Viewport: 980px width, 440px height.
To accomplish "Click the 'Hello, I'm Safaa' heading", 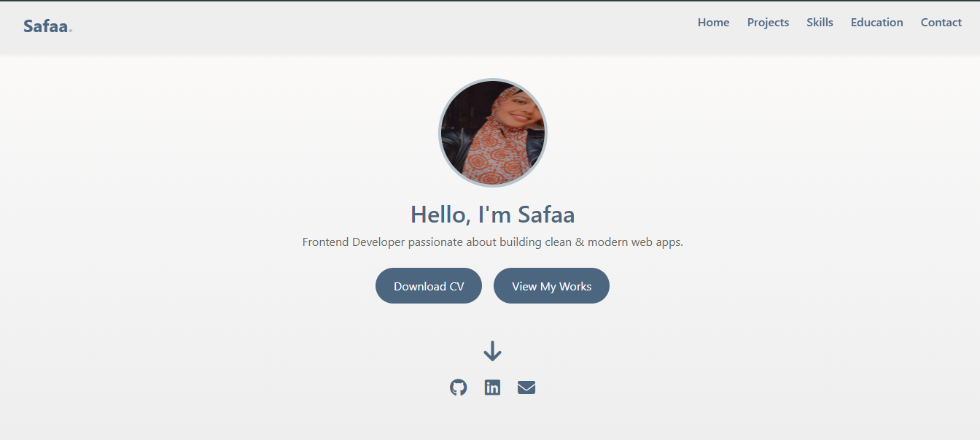I will tap(492, 214).
